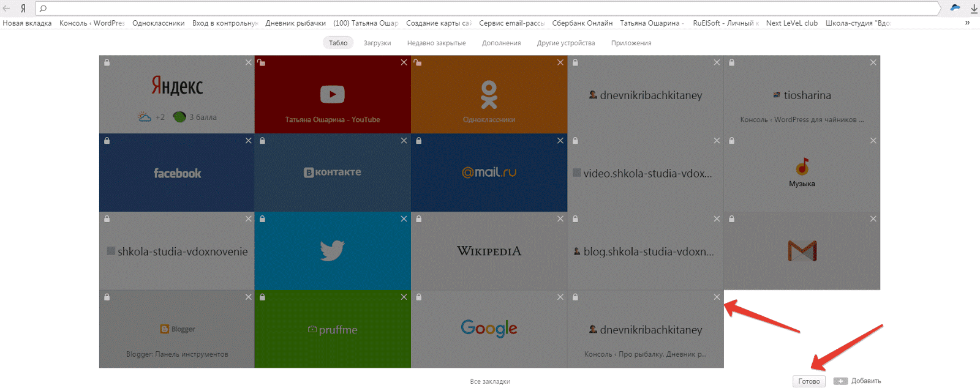Toggle the pin lock on the YouTube tile
The image size is (980, 391).
pos(262,62)
